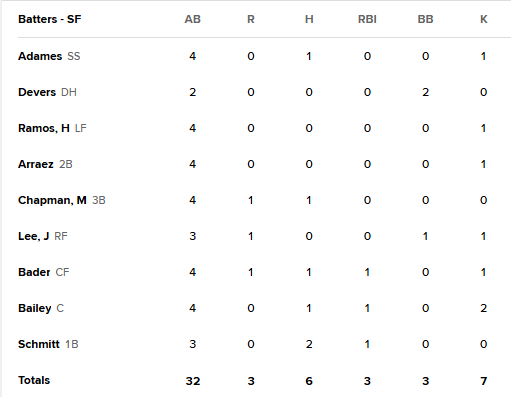This screenshot has height=397, width=511.
Task: Click the Batters - SF heading
Action: (x=50, y=19)
